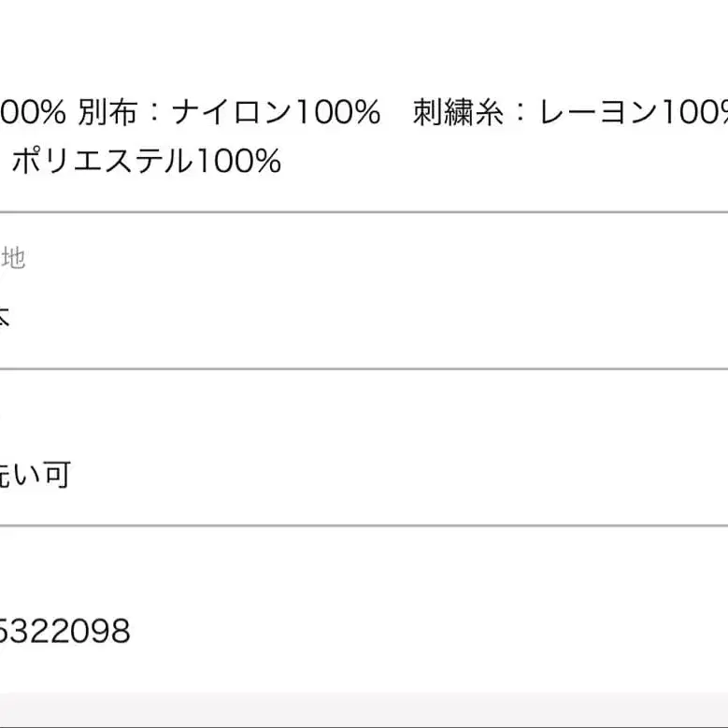728x728 pixels.
Task: Click the ナイロン100% material text
Action: (x=275, y=113)
